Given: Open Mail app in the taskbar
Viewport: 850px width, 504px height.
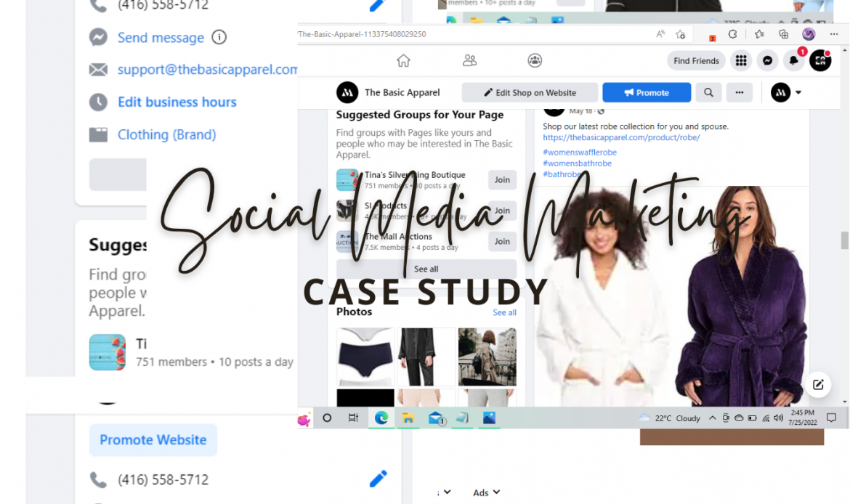Looking at the screenshot, I should tap(436, 418).
